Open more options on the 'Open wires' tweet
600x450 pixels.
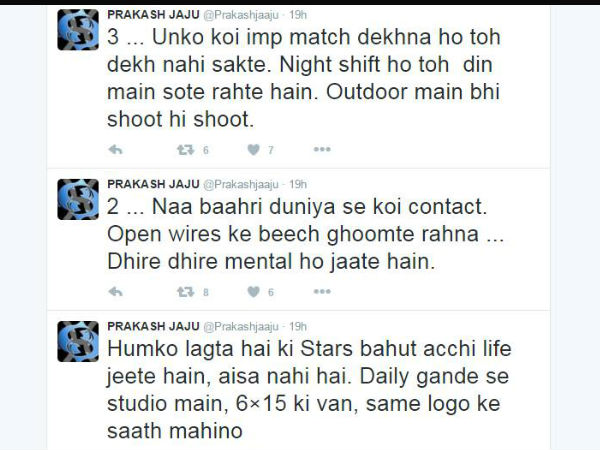[x=322, y=292]
